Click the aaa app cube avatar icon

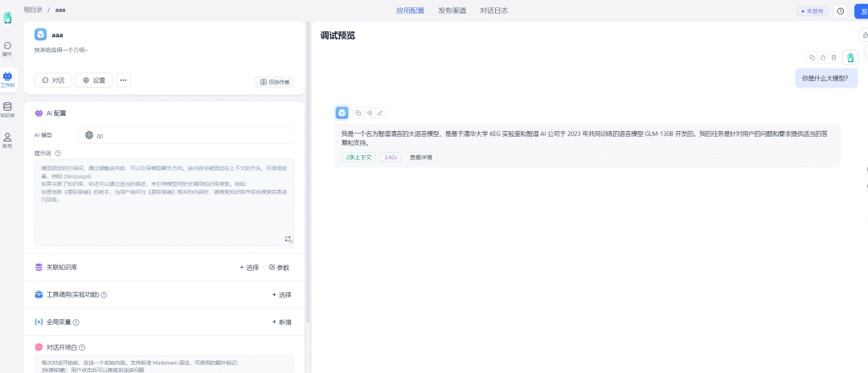[40, 35]
